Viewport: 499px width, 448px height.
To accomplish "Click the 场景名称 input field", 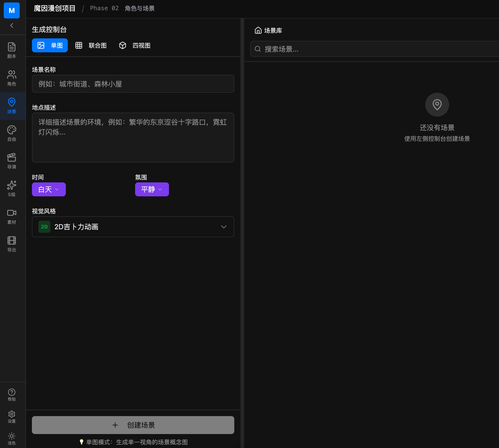I will [133, 84].
